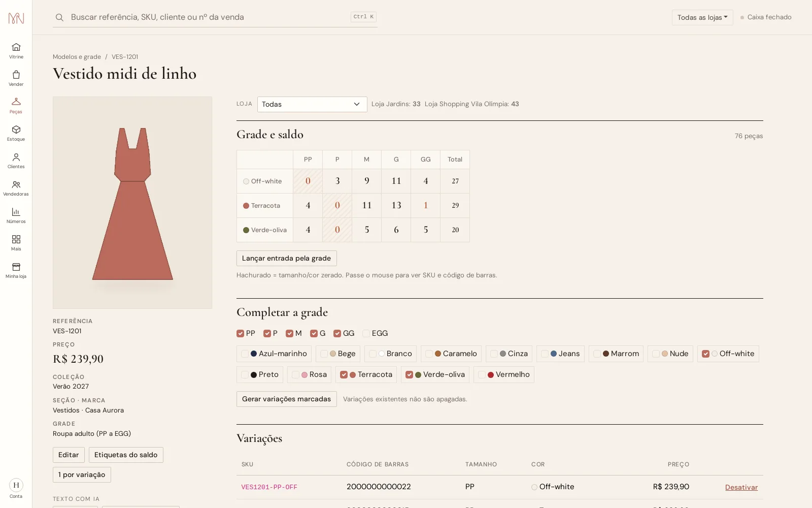Image resolution: width=812 pixels, height=508 pixels.
Task: Open the 1 por variação dropdown
Action: [82, 474]
